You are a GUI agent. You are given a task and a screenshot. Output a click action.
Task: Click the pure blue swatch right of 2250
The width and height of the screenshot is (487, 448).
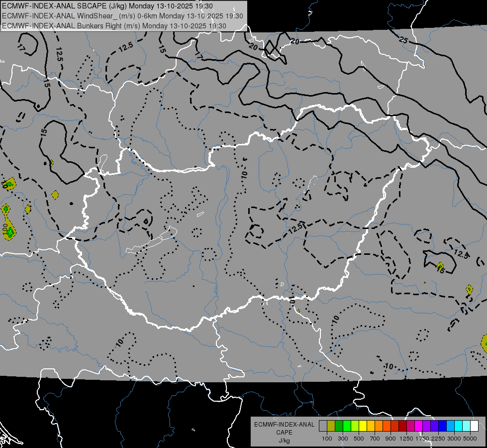(x=442, y=426)
